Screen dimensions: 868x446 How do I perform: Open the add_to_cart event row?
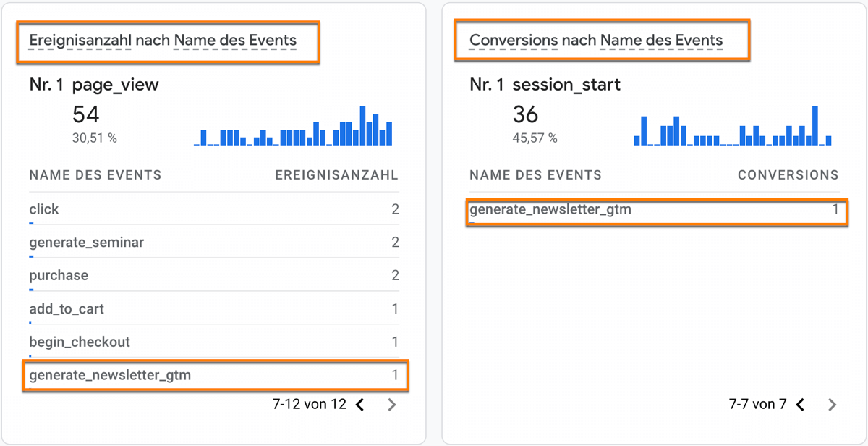point(67,309)
